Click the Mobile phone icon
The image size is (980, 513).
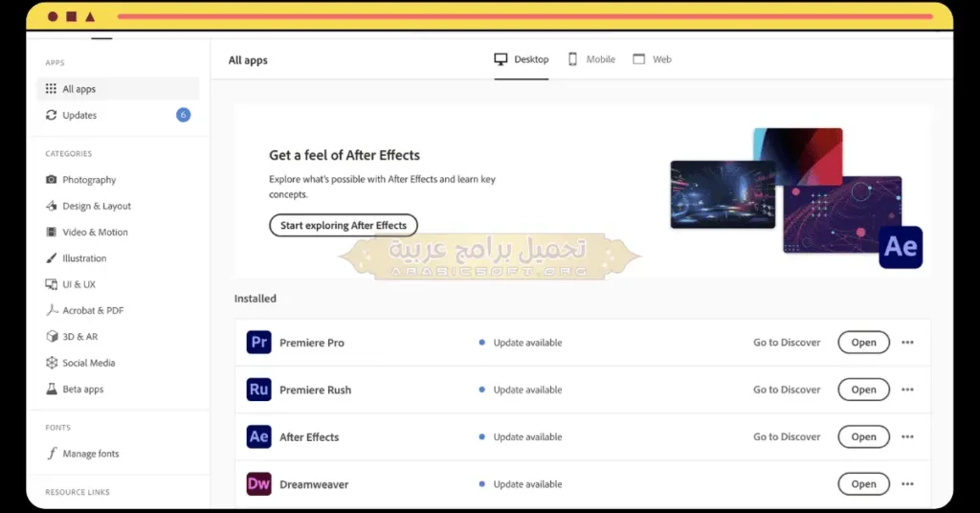[572, 59]
